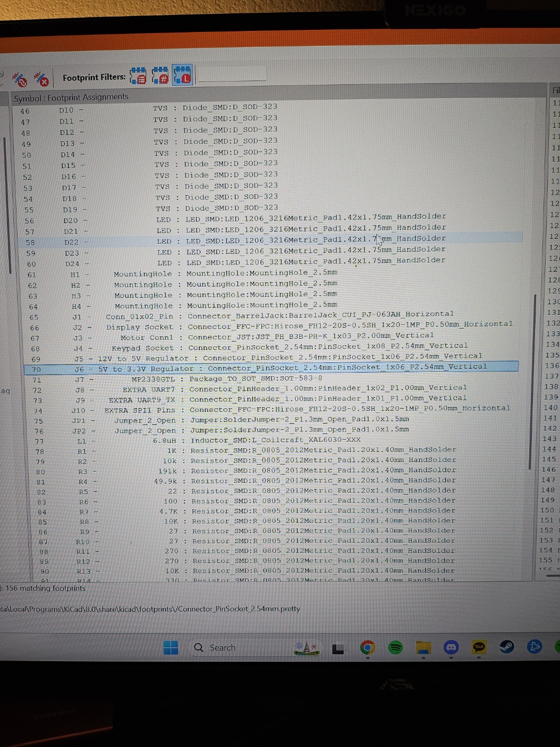This screenshot has width=560, height=747.
Task: Open Google Chrome from the taskbar
Action: 367,648
